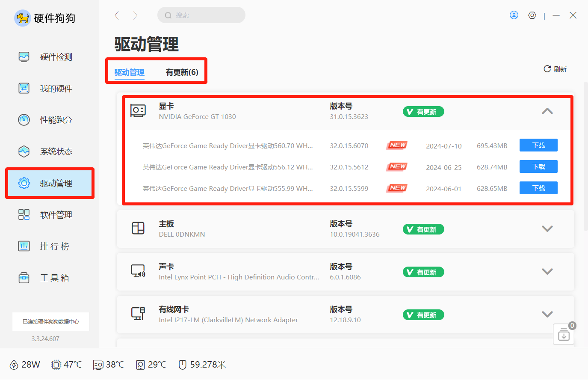This screenshot has height=380, width=588.
Task: Expand the 主板 driver section
Action: (x=547, y=229)
